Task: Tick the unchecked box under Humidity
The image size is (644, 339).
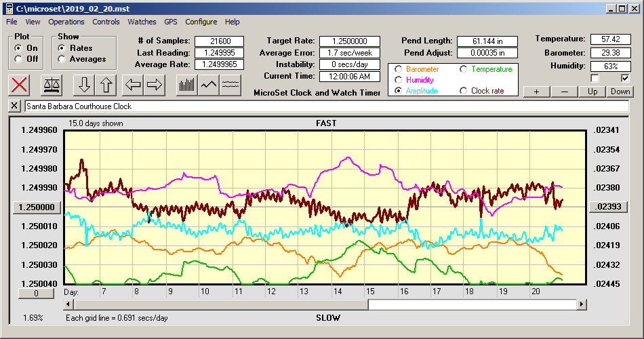Action: tap(595, 78)
